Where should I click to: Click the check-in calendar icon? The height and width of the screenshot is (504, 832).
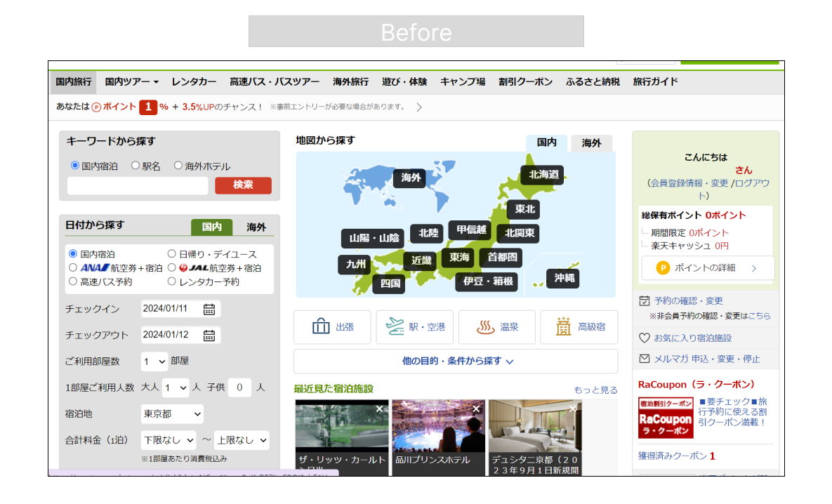(x=209, y=309)
